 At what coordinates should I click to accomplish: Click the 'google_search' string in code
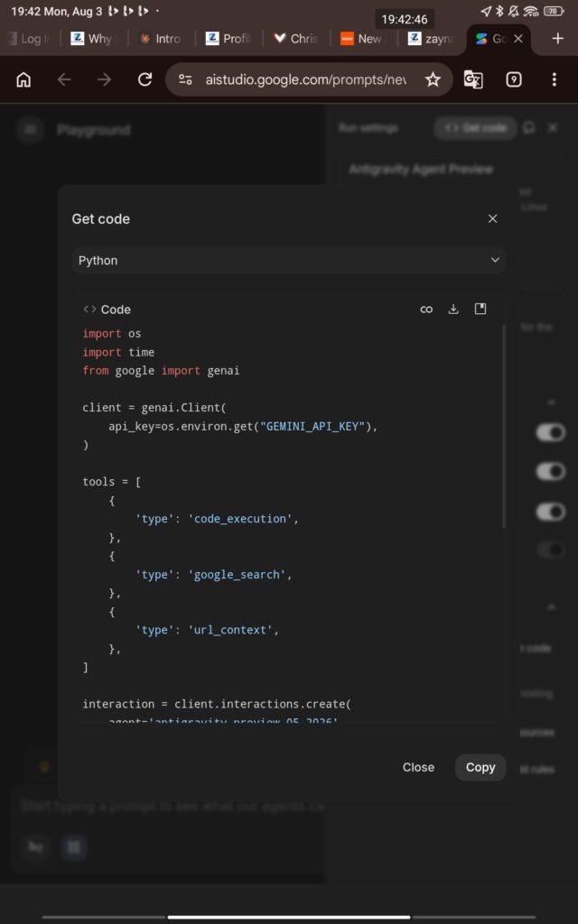[x=238, y=575]
